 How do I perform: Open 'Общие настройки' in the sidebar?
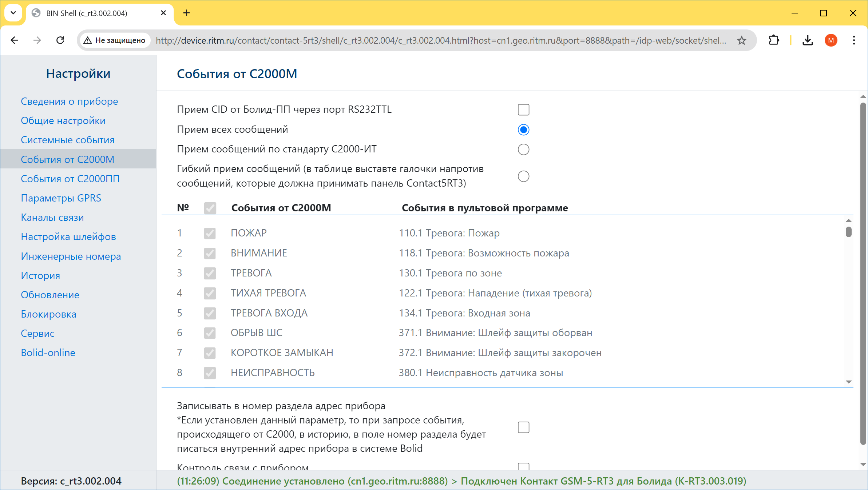pos(63,120)
